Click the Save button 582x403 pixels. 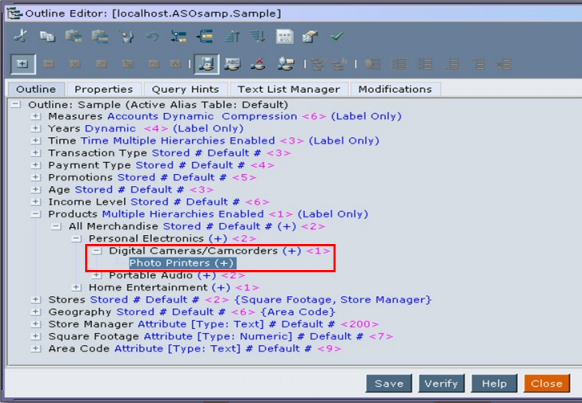389,383
